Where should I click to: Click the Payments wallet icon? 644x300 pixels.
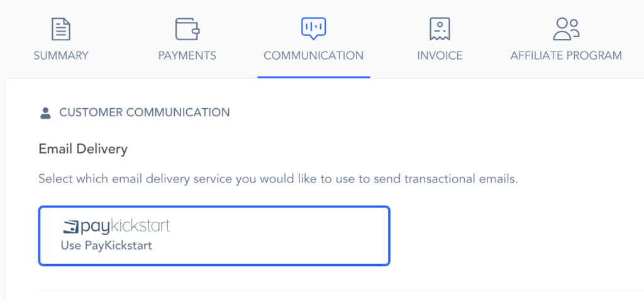tap(187, 28)
